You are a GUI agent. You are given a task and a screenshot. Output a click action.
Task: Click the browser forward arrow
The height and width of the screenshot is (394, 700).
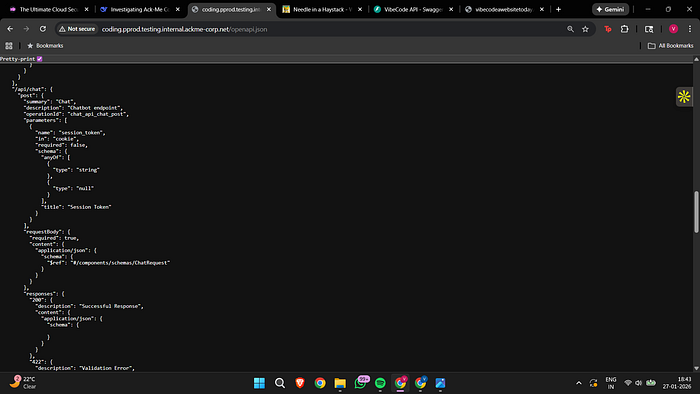[26, 29]
